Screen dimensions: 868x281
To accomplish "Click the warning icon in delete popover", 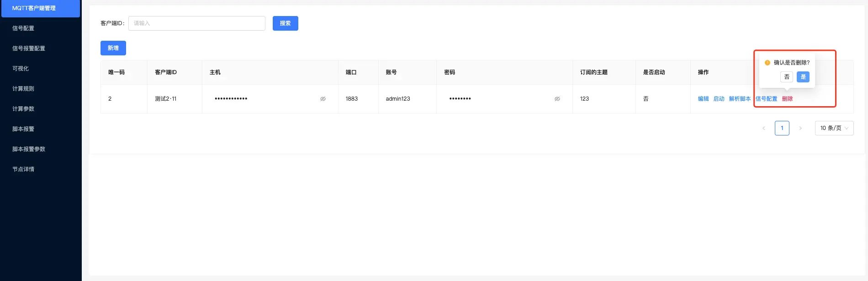I will click(767, 63).
